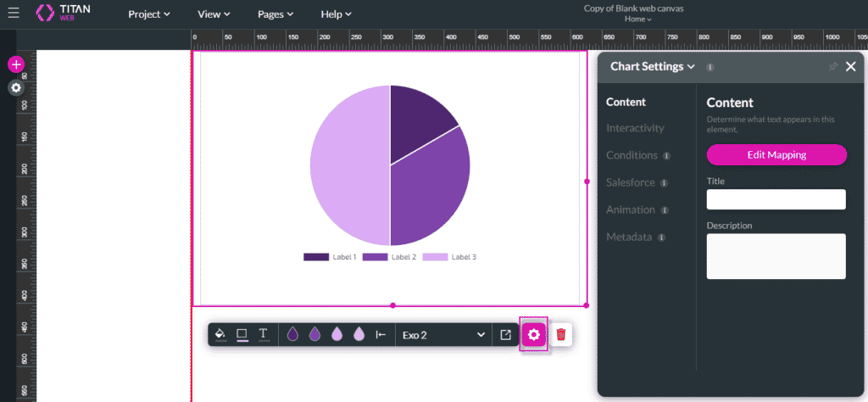Screen dimensions: 868x402
Task: Click the Edit Mapping button
Action: (x=776, y=155)
